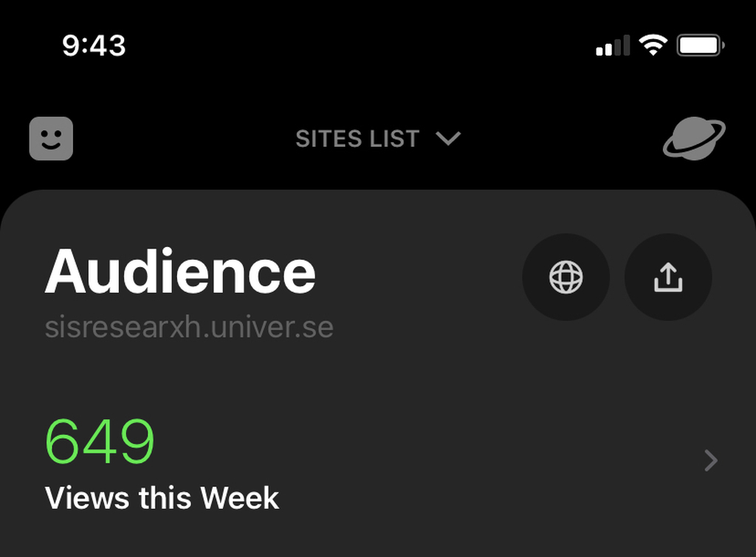Open the planet icon in the header
Screen dimensions: 756x557
pos(694,138)
